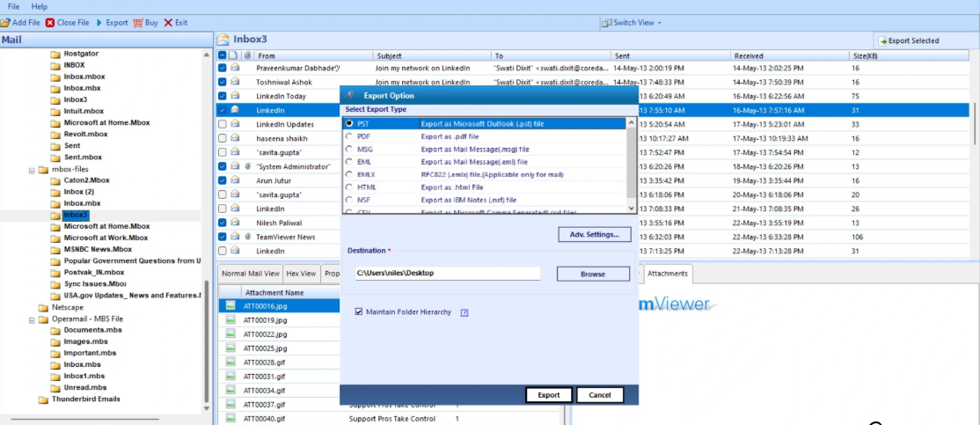
Task: Select the ATT00016.jpg attachment icon
Action: tap(230, 305)
